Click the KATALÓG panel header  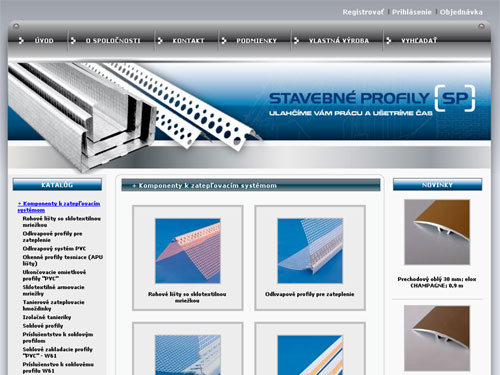tap(57, 185)
